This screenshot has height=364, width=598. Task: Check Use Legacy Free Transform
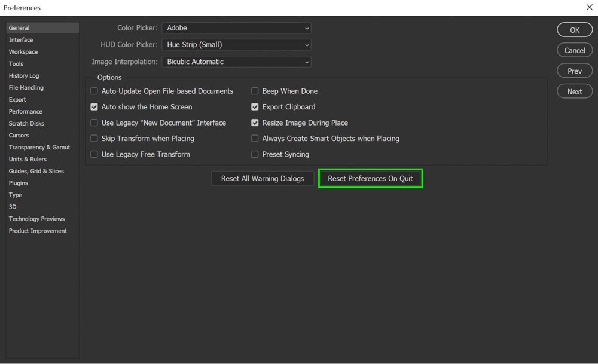pyautogui.click(x=94, y=154)
